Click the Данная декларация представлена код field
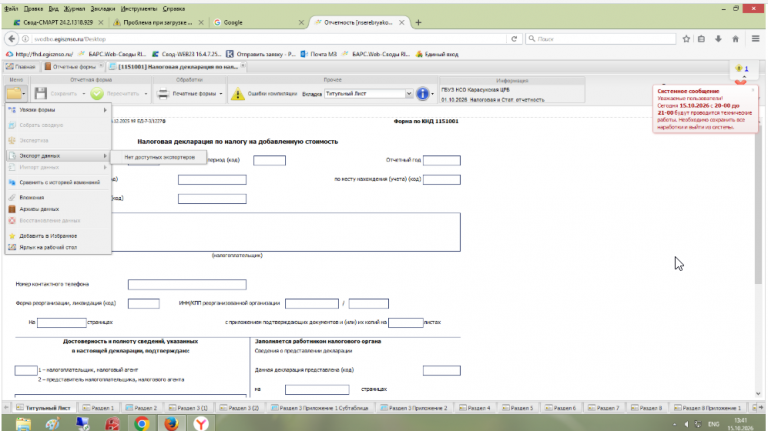 pos(442,370)
